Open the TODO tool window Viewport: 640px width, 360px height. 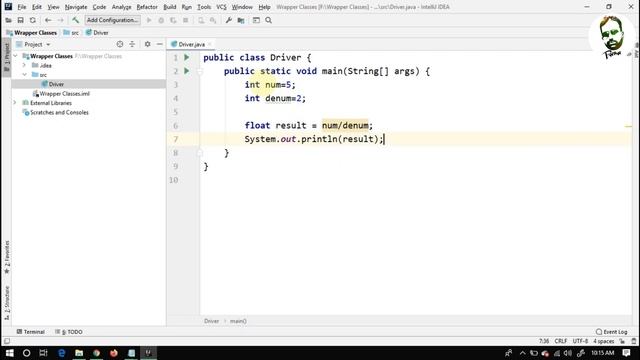click(69, 332)
